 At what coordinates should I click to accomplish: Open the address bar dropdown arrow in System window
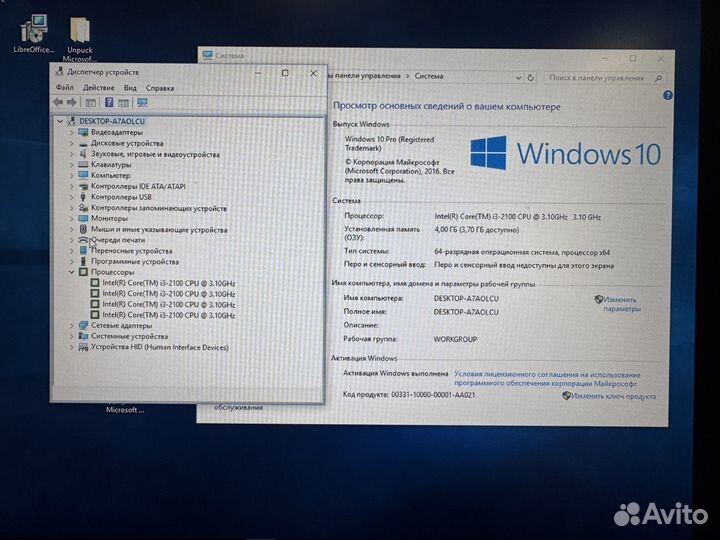point(518,78)
